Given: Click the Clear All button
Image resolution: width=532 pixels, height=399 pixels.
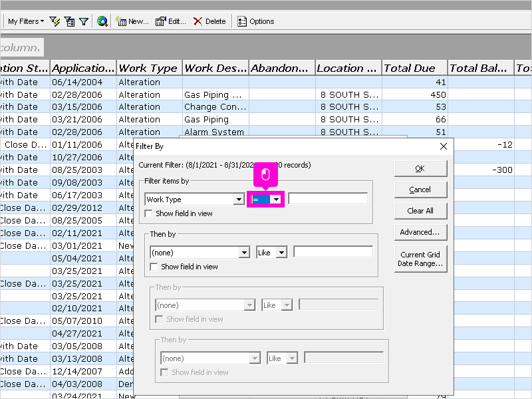Looking at the screenshot, I should click(x=420, y=211).
